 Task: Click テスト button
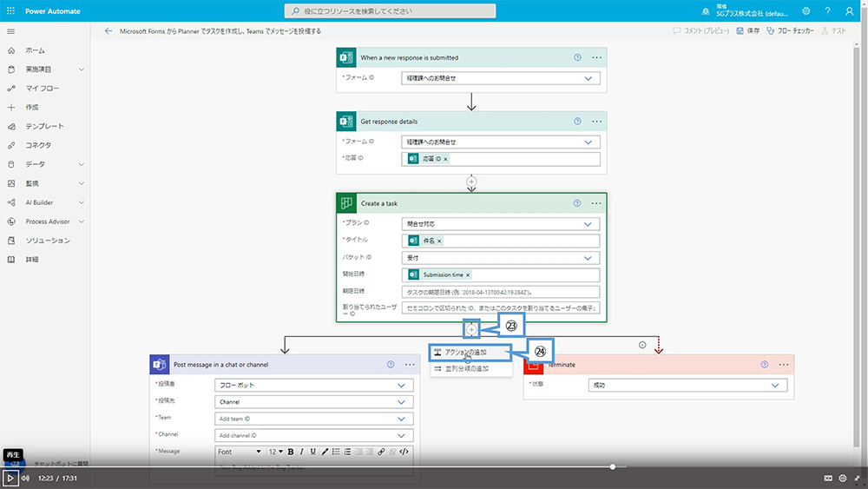833,31
